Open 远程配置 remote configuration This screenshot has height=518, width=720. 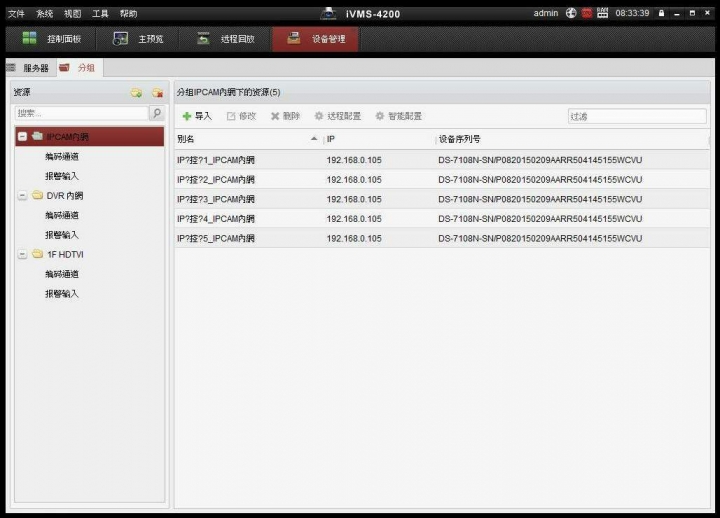click(338, 116)
